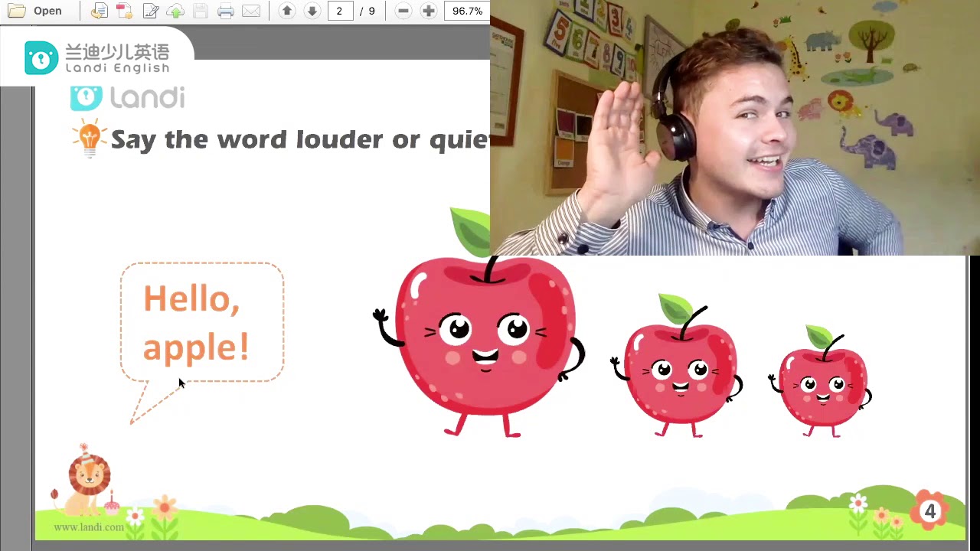Click the lion mascot with party hat
This screenshot has height=551, width=980.
(86, 480)
